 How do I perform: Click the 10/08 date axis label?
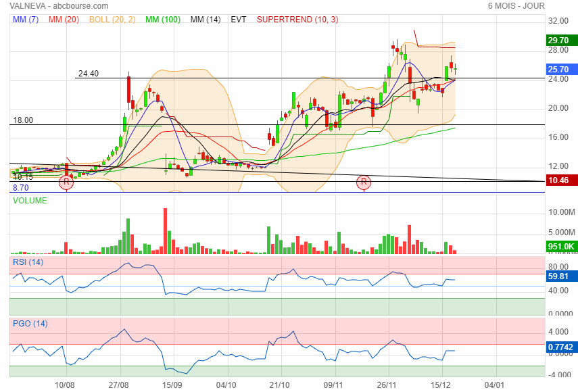point(64,385)
